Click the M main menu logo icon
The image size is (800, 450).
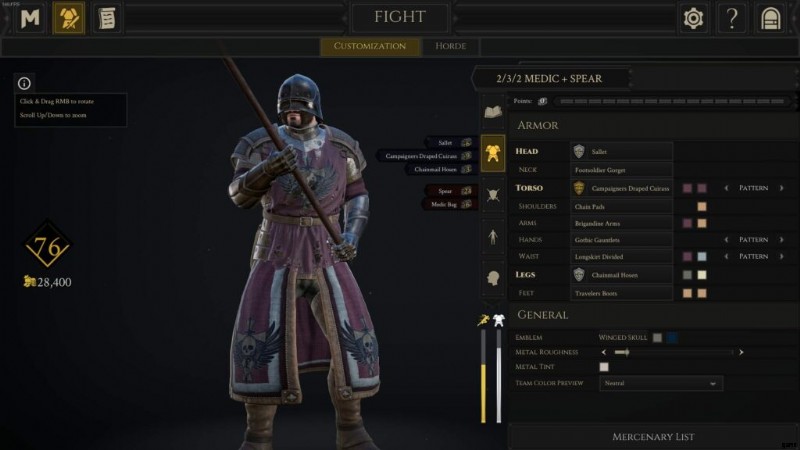pyautogui.click(x=30, y=18)
